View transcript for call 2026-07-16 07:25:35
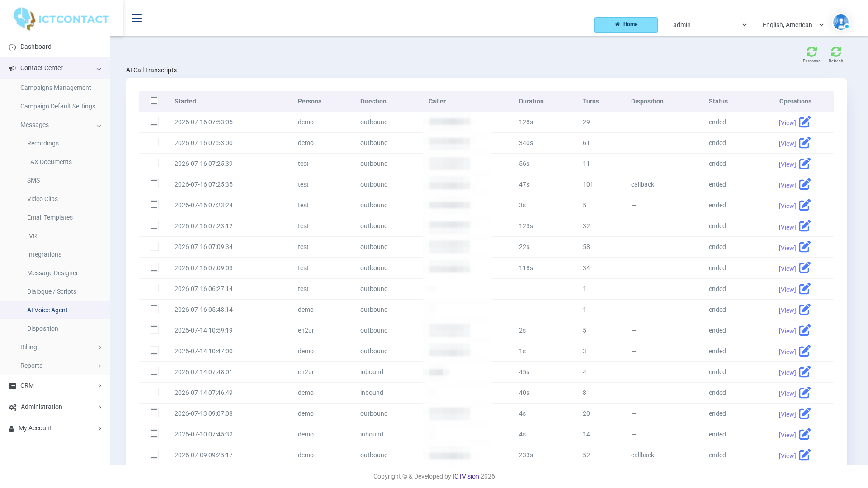868x488 pixels. click(787, 185)
